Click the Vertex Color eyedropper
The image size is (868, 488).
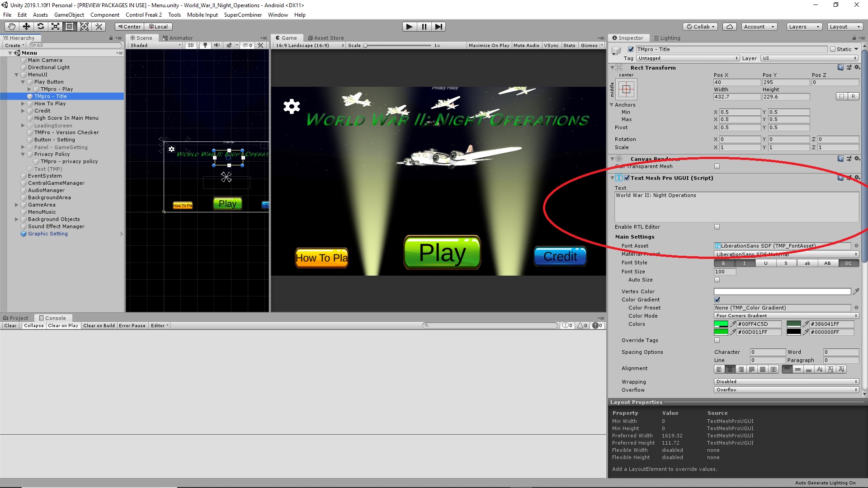point(857,291)
